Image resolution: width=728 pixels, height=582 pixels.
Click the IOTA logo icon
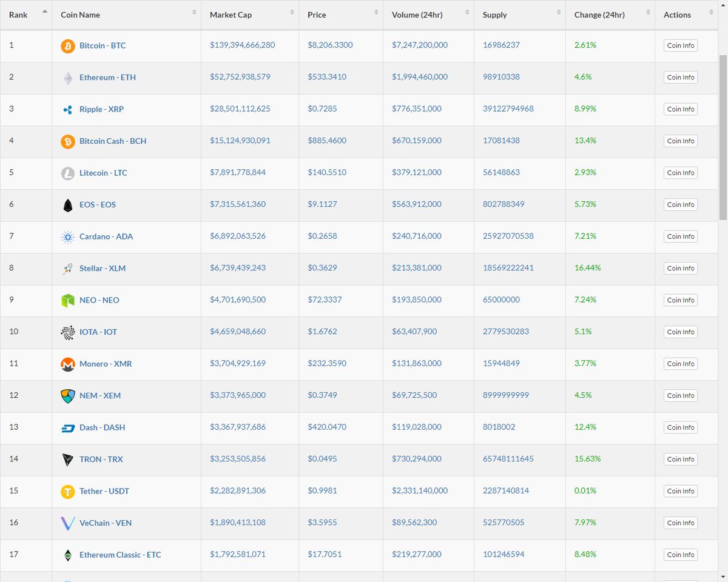pyautogui.click(x=68, y=332)
